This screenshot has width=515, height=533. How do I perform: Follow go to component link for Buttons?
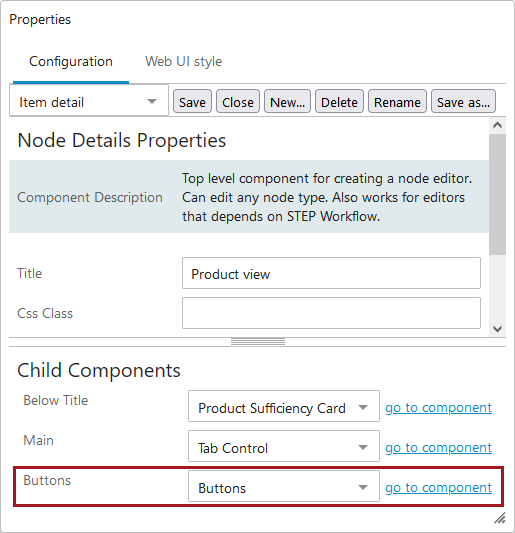(x=439, y=487)
